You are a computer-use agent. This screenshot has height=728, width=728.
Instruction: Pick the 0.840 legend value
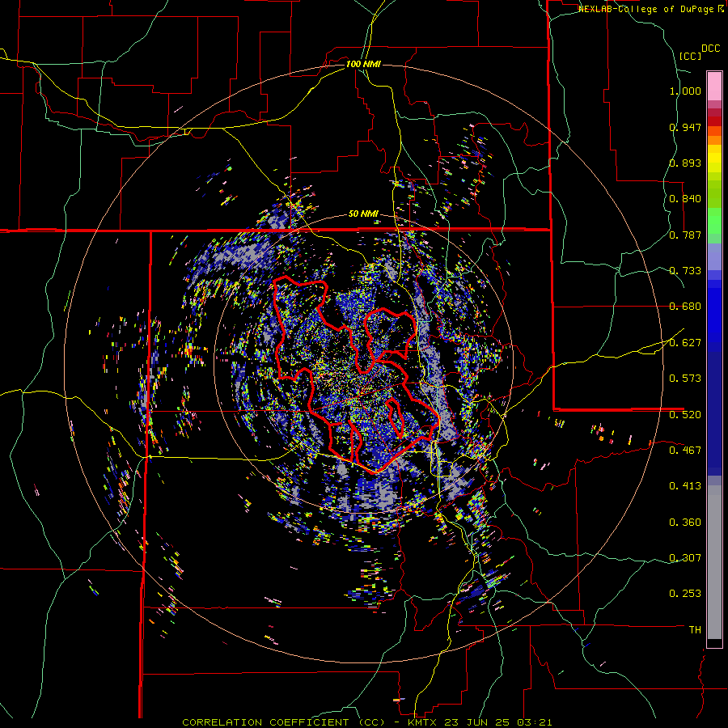point(685,199)
